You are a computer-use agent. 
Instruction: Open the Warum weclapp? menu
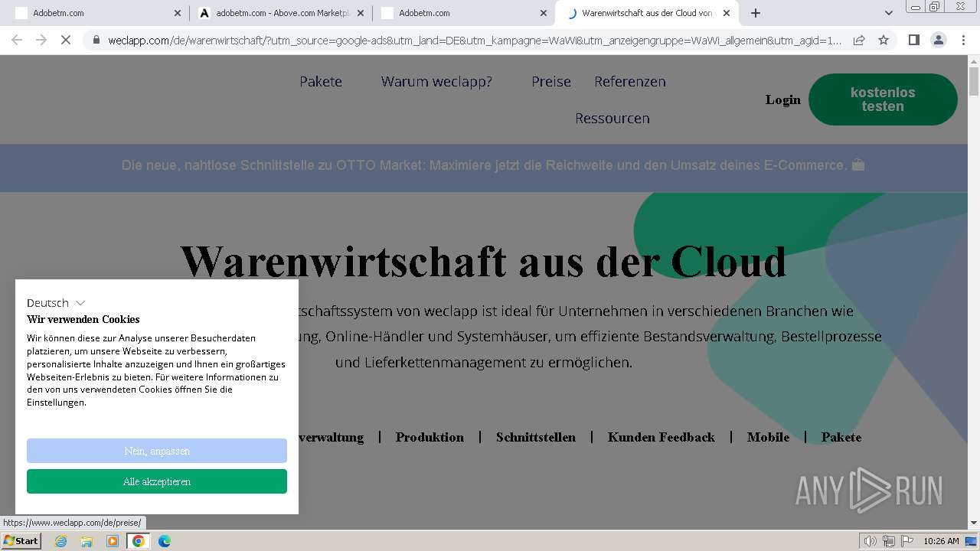(x=436, y=81)
